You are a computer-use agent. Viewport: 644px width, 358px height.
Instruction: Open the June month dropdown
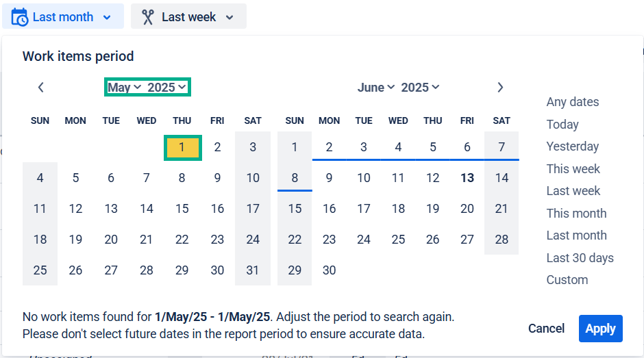coord(376,88)
